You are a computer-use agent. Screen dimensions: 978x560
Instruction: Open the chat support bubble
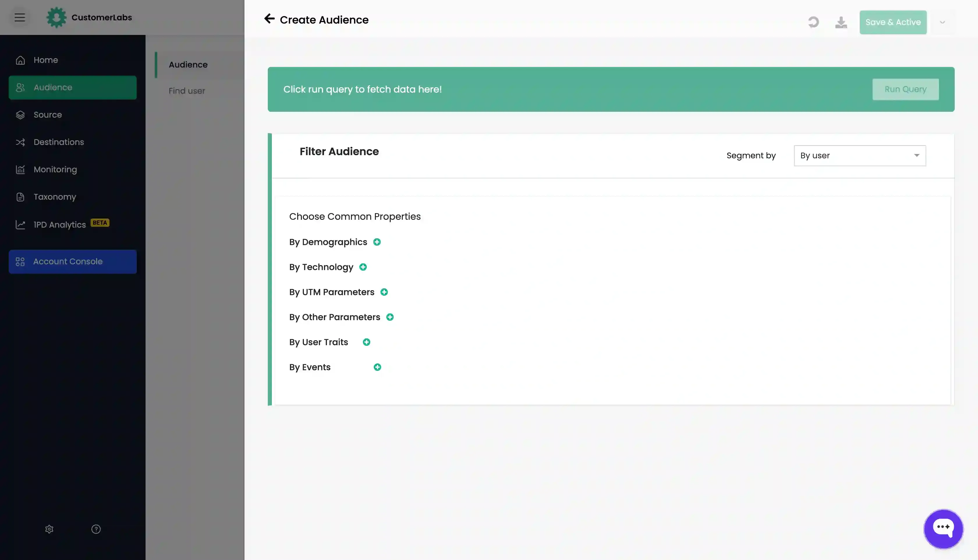pos(943,529)
